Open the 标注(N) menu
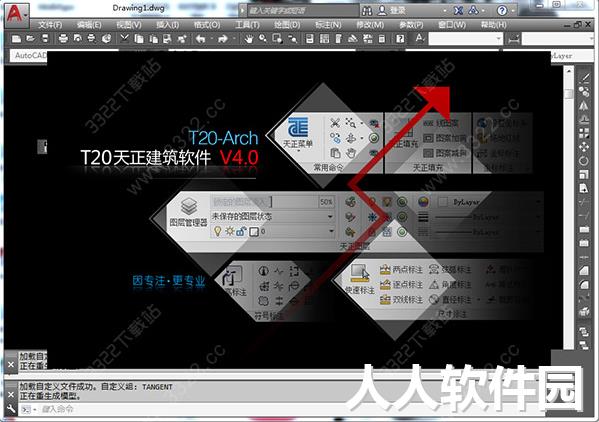Viewport: 599px width, 422px height. pos(328,25)
